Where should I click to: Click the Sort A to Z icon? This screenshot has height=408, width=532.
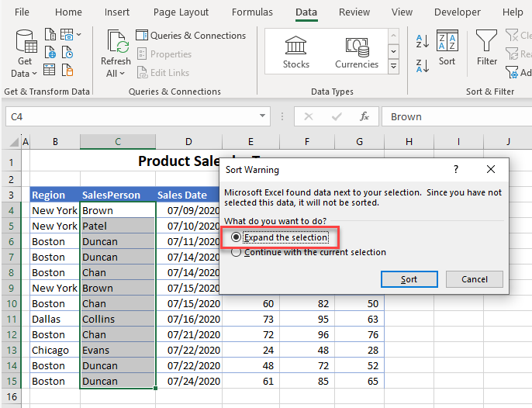click(423, 40)
